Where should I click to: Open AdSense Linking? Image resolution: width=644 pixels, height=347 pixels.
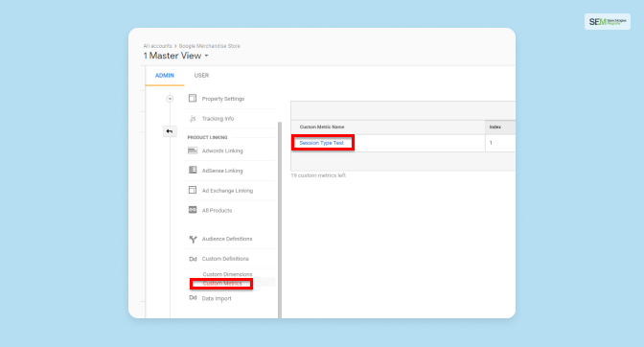pos(222,171)
